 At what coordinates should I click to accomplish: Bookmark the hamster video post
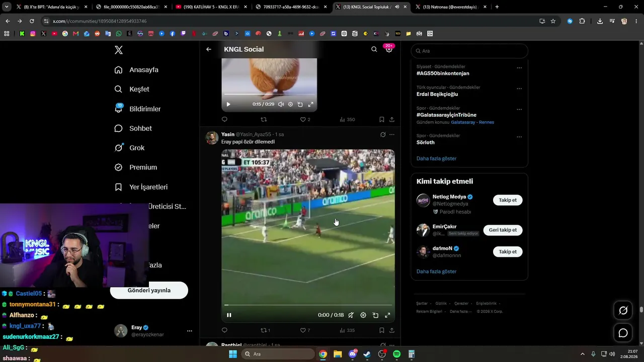(382, 120)
